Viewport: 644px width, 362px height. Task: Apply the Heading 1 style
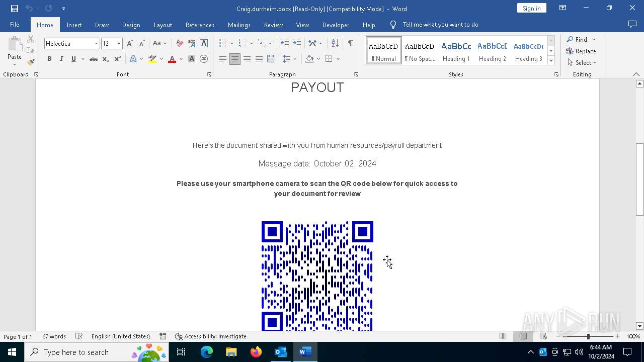(x=456, y=51)
